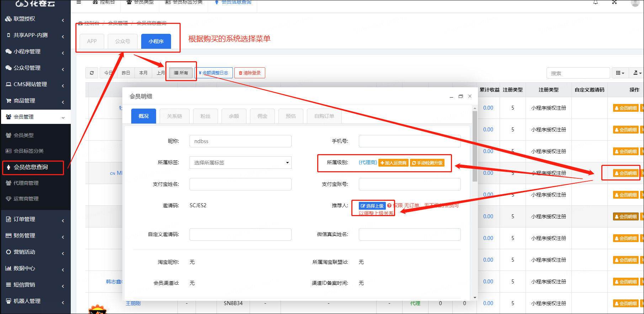Click the 数据中心 bar chart icon
This screenshot has height=314, width=644.
point(9,268)
